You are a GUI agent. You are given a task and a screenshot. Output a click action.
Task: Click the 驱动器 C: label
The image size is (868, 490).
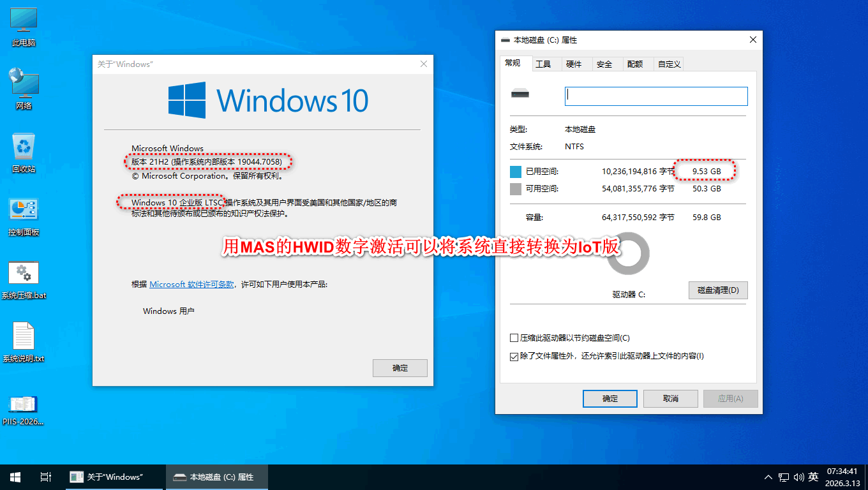[629, 295]
